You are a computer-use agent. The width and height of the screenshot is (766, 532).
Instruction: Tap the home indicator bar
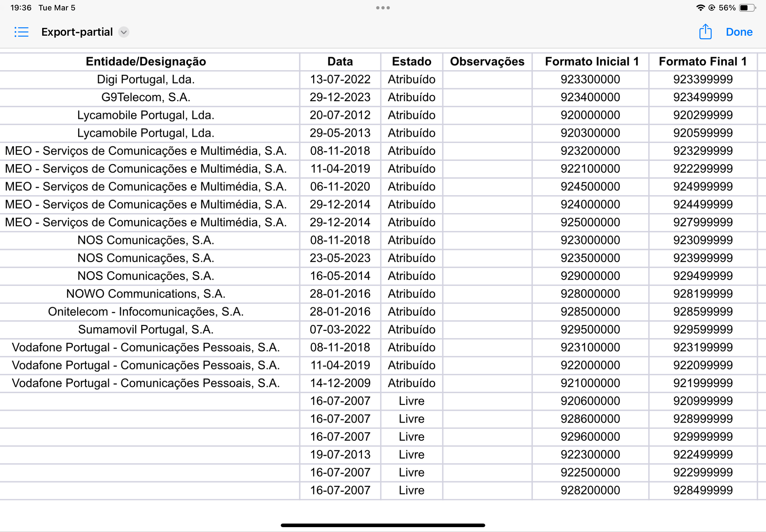coord(383,525)
